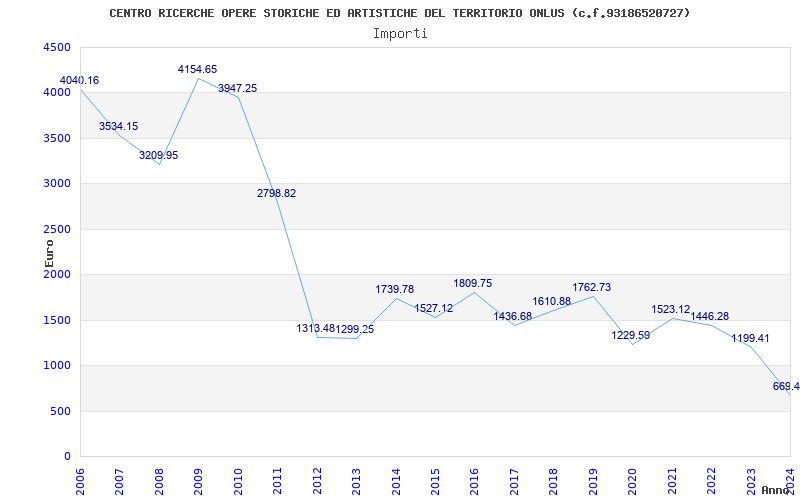Click the 'Anno' x-axis title
The width and height of the screenshot is (800, 500).
775,490
